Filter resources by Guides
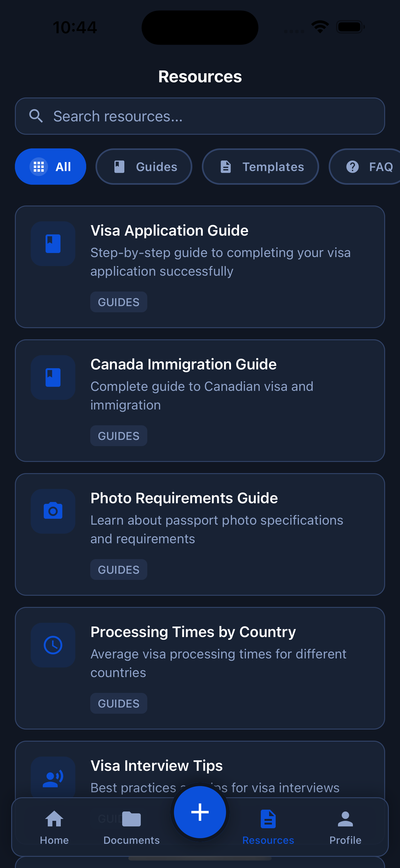Screen dimensions: 400x868 pyautogui.click(x=144, y=166)
